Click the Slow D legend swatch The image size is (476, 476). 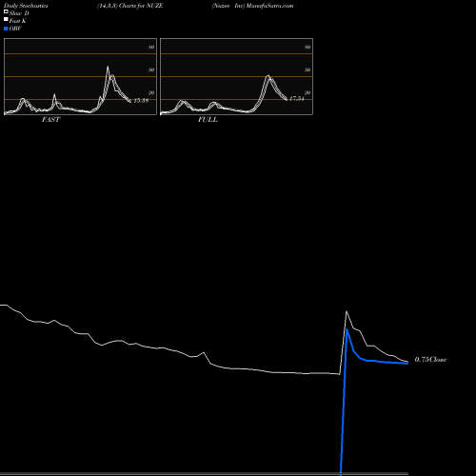coord(6,12)
